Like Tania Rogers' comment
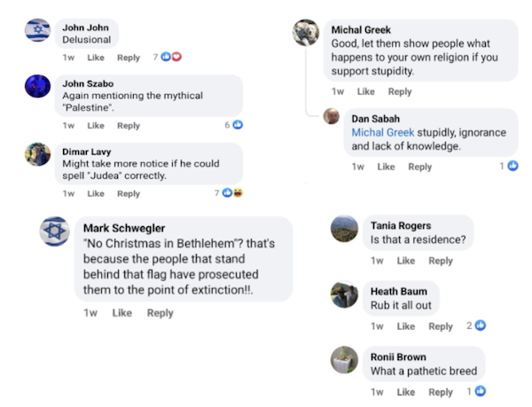 click(x=405, y=261)
